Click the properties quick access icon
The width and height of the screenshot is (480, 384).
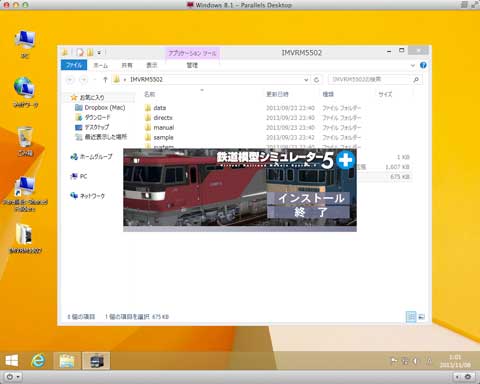[80, 52]
